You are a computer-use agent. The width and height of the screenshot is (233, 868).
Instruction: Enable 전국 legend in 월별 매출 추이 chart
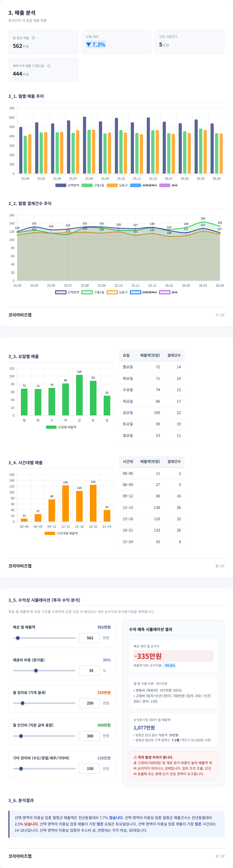point(168,185)
